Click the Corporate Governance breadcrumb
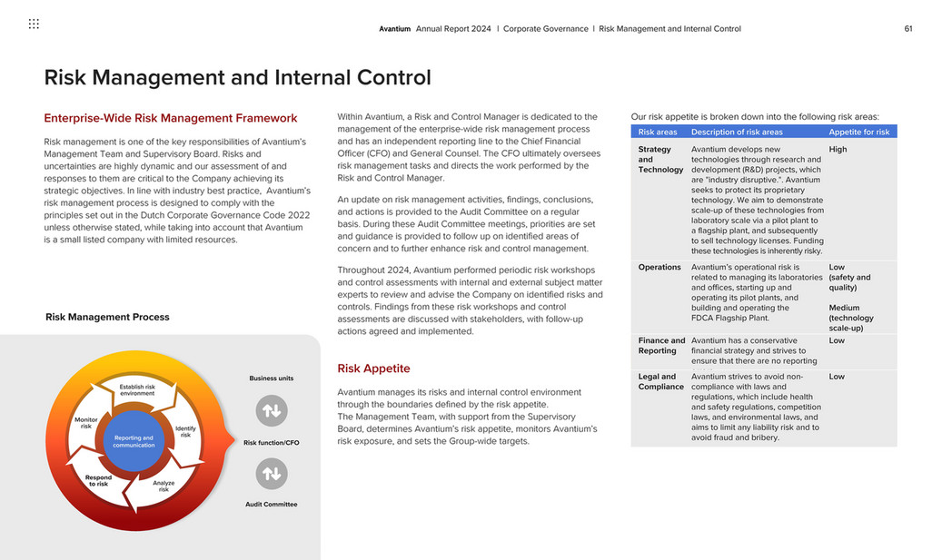The width and height of the screenshot is (942, 560). tap(546, 29)
